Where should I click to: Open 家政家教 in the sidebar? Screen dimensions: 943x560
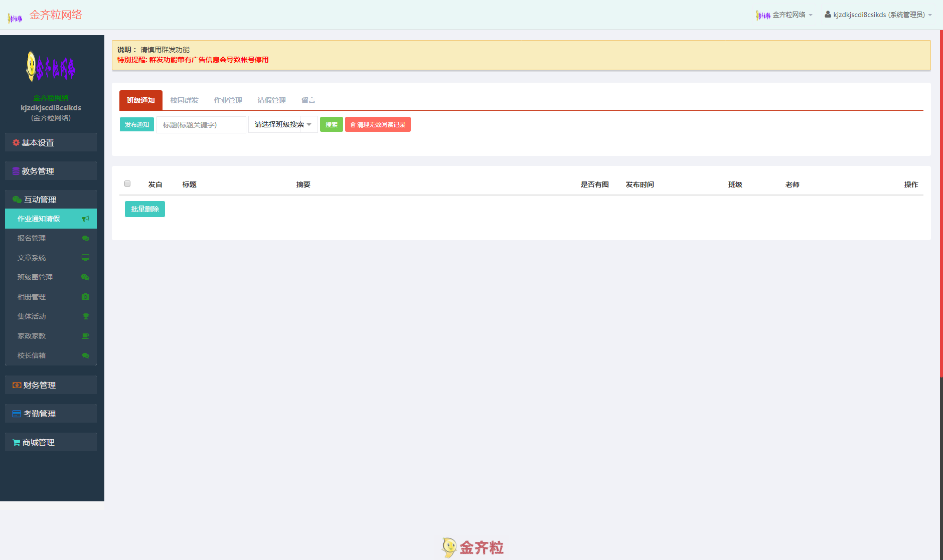pyautogui.click(x=51, y=336)
